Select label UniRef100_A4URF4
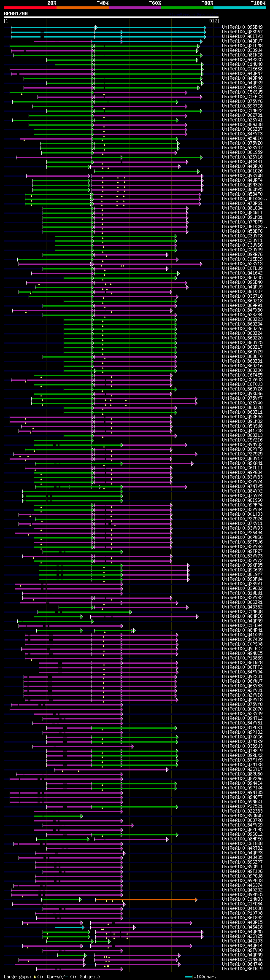The height and width of the screenshot is (980, 270). pos(242,180)
